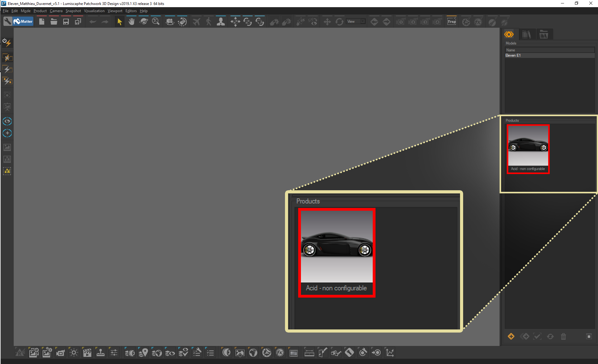The image size is (598, 364).
Task: Open the Help menu
Action: click(144, 11)
